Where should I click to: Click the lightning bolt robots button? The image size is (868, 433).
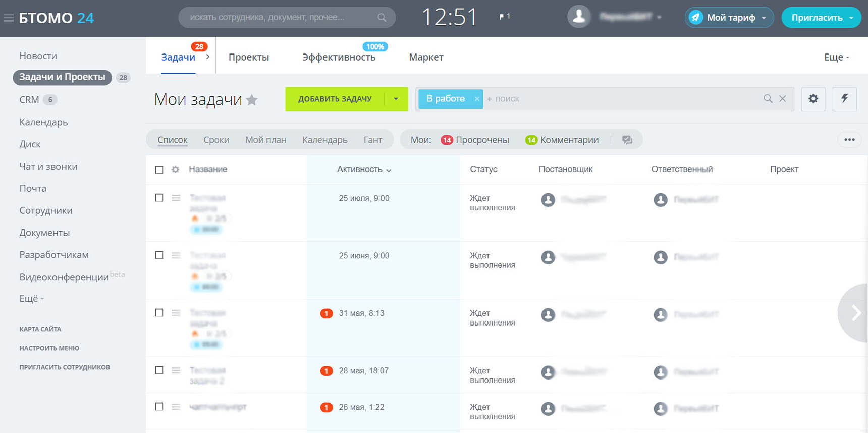(844, 99)
